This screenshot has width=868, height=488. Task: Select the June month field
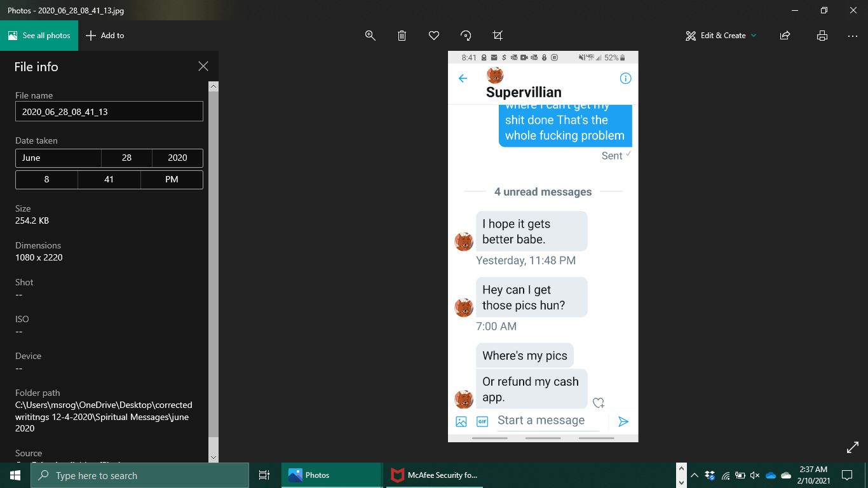58,158
